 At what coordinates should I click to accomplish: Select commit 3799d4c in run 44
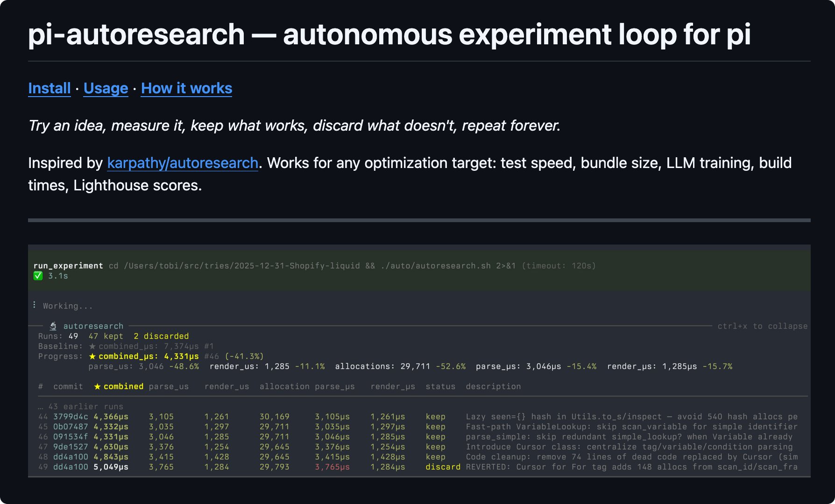pos(71,417)
